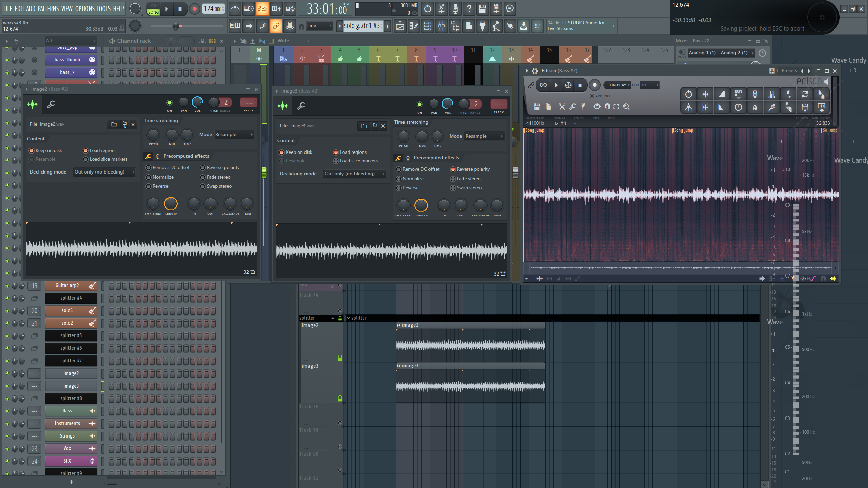
Task: Open Mode Resample dropdown in image2
Action: 234,135
